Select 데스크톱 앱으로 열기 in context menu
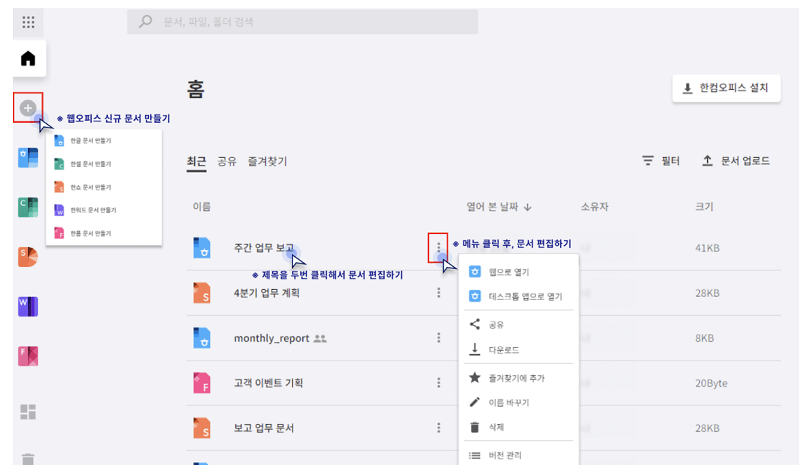 (518, 296)
